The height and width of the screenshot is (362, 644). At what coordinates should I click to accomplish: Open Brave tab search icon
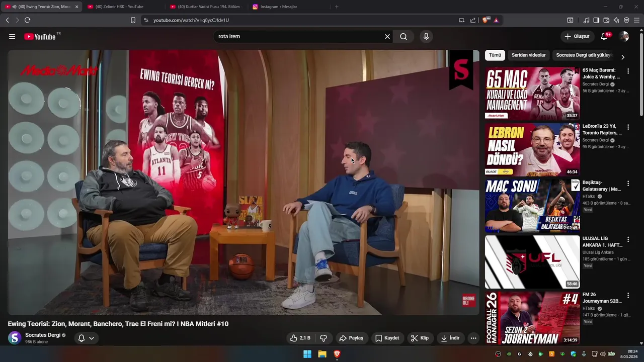[x=570, y=20]
